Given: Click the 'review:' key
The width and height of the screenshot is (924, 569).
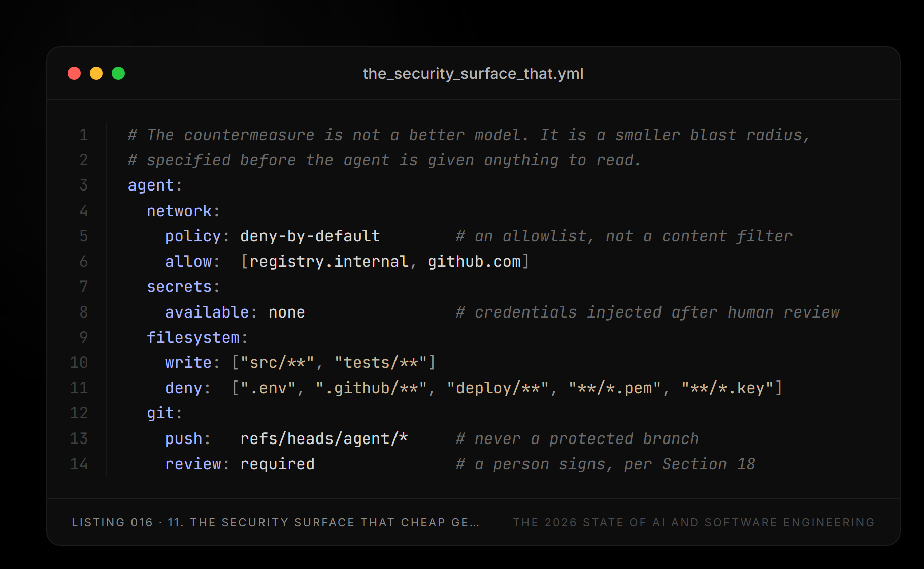Looking at the screenshot, I should [x=197, y=464].
